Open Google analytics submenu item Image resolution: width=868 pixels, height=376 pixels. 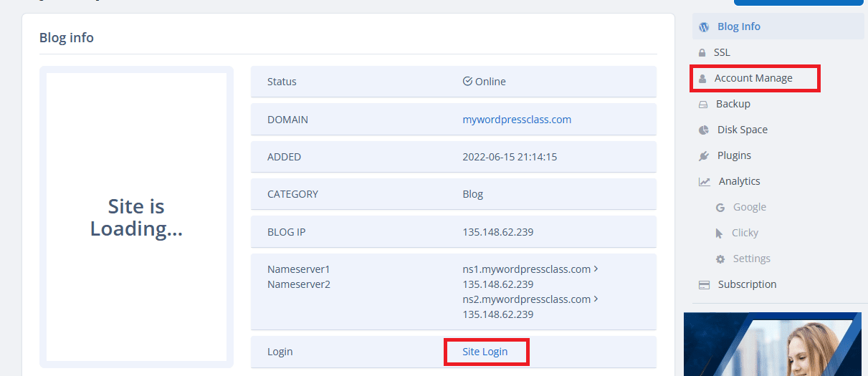[x=750, y=207]
